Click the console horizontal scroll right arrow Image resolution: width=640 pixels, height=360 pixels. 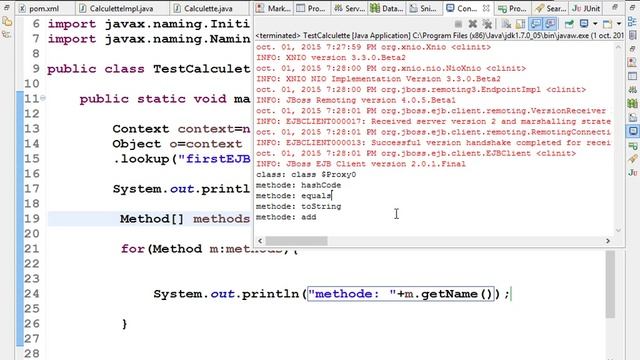click(x=608, y=241)
